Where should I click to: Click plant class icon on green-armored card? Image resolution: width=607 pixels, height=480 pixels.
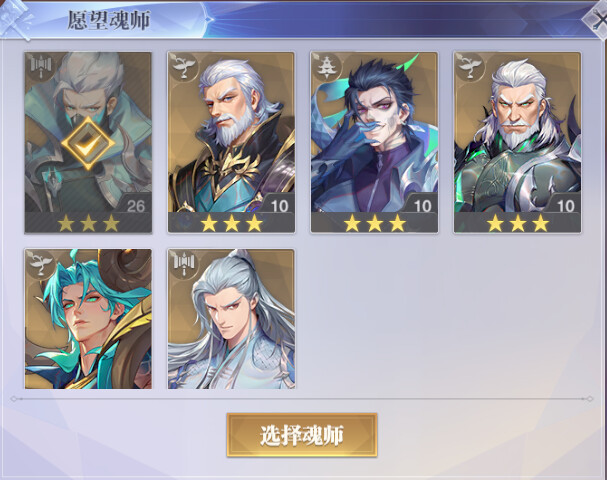click(469, 67)
